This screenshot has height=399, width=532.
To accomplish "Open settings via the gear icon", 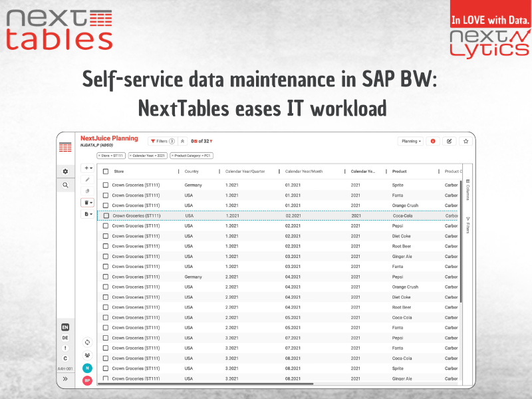I will click(x=65, y=172).
